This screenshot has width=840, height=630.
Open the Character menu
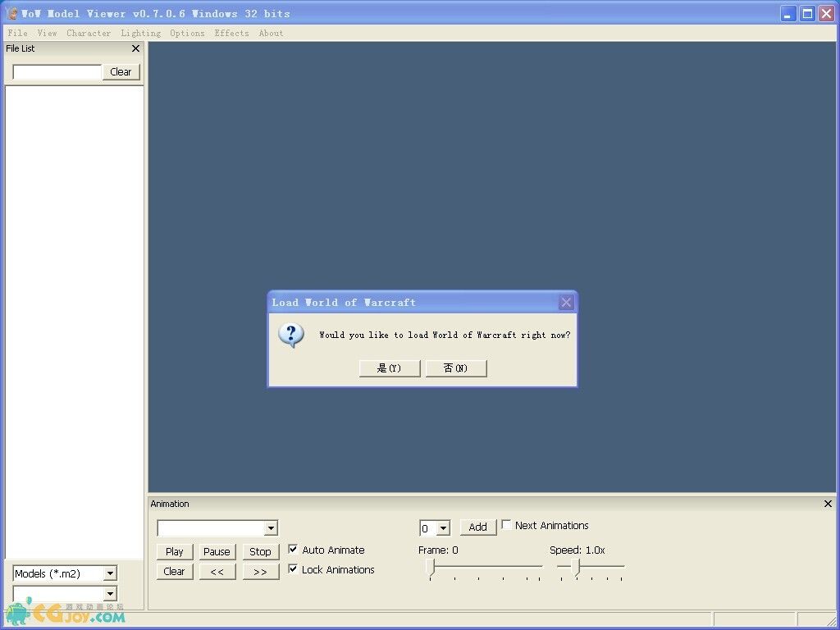(89, 33)
